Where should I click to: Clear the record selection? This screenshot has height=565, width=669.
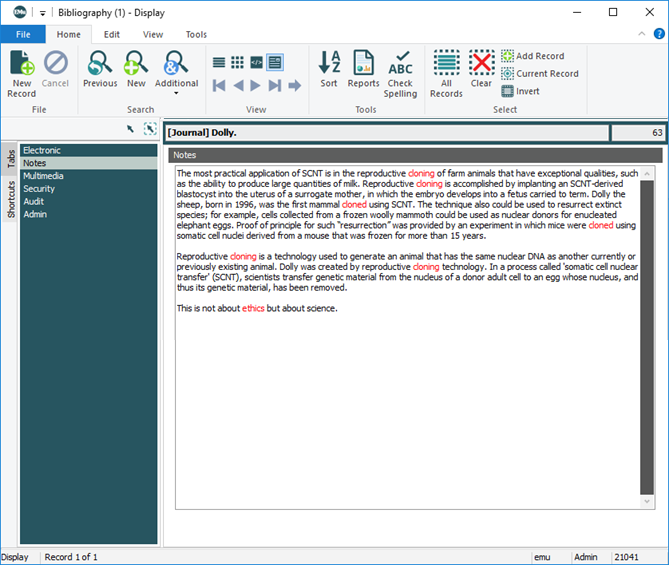(x=481, y=72)
